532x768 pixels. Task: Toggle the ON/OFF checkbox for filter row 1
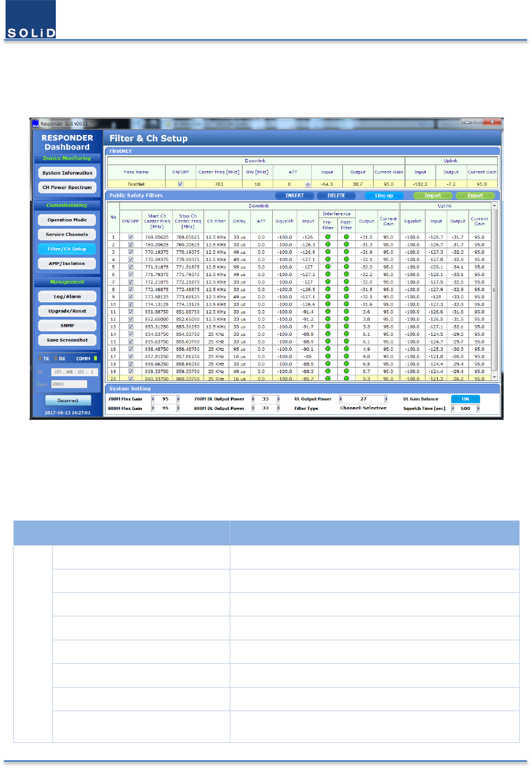pos(130,237)
